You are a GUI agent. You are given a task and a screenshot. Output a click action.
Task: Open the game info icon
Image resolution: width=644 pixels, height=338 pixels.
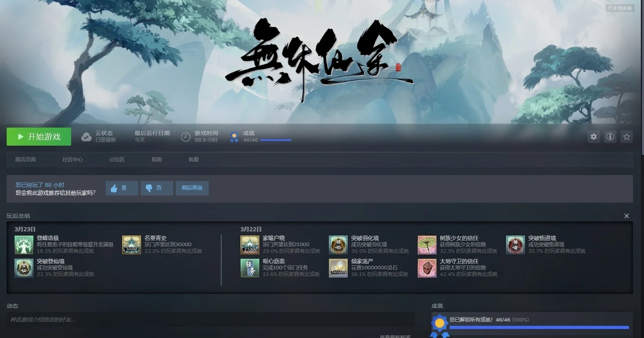(x=610, y=137)
